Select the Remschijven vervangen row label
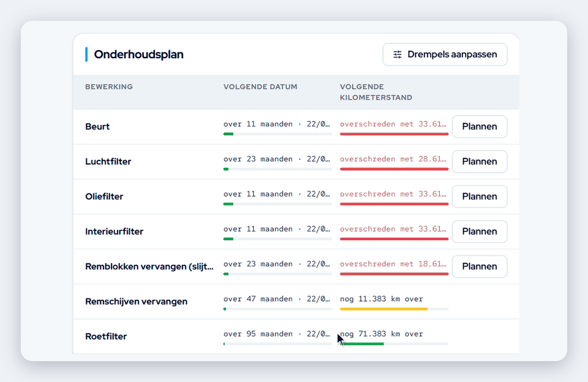 136,301
